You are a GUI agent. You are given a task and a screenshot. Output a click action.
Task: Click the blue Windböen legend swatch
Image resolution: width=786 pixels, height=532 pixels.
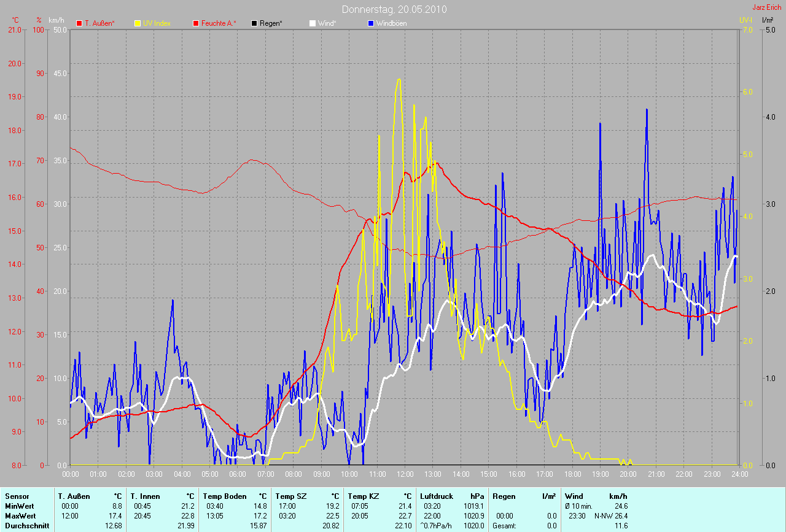[x=371, y=23]
